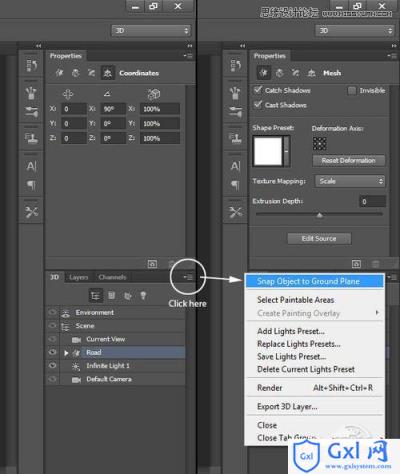Toggle visibility of Scene row

pyautogui.click(x=52, y=326)
